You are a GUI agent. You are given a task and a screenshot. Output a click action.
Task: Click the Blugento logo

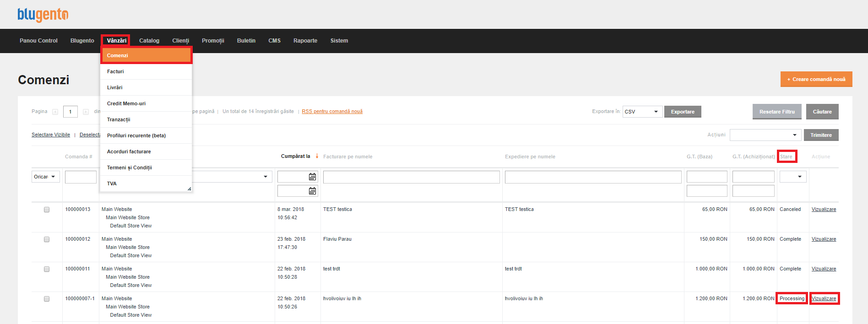(x=43, y=15)
